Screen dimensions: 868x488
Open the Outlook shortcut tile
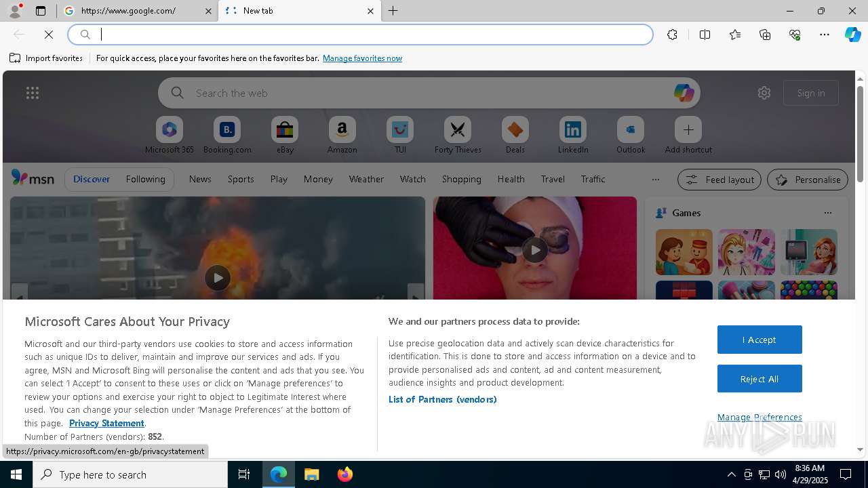[631, 136]
